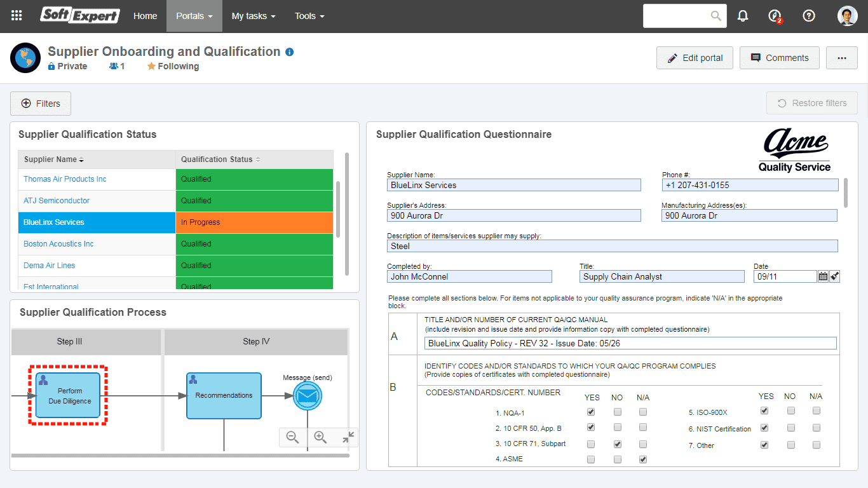Open Dema Air Lines supplier
The height and width of the screenshot is (488, 868).
point(49,266)
